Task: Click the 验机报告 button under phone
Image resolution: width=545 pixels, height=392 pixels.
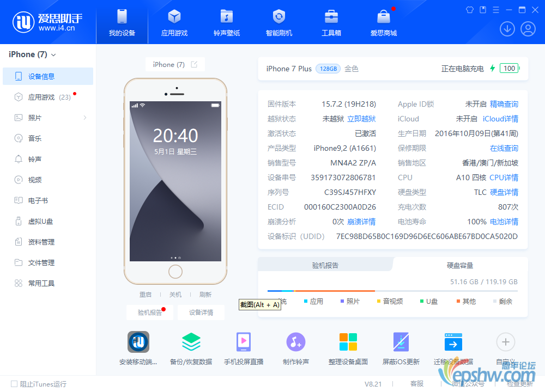Action: [x=150, y=313]
